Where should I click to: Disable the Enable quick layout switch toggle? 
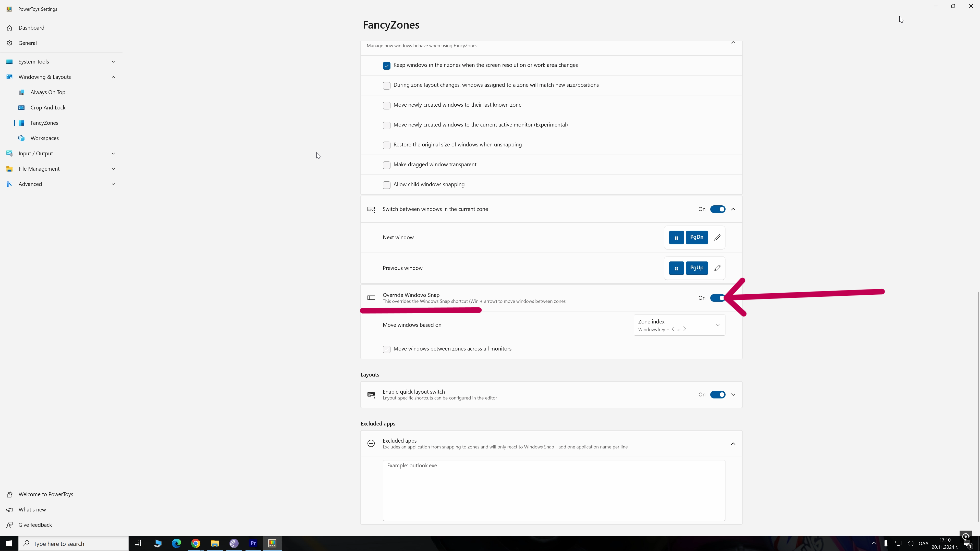point(717,395)
